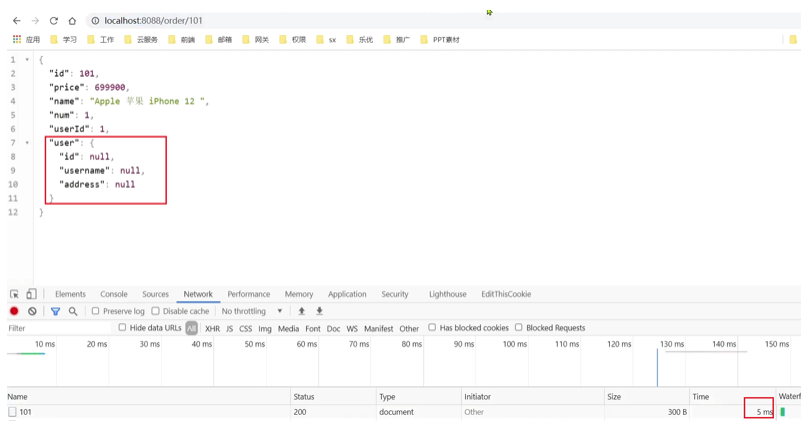Export HAR file download arrow icon

click(320, 311)
